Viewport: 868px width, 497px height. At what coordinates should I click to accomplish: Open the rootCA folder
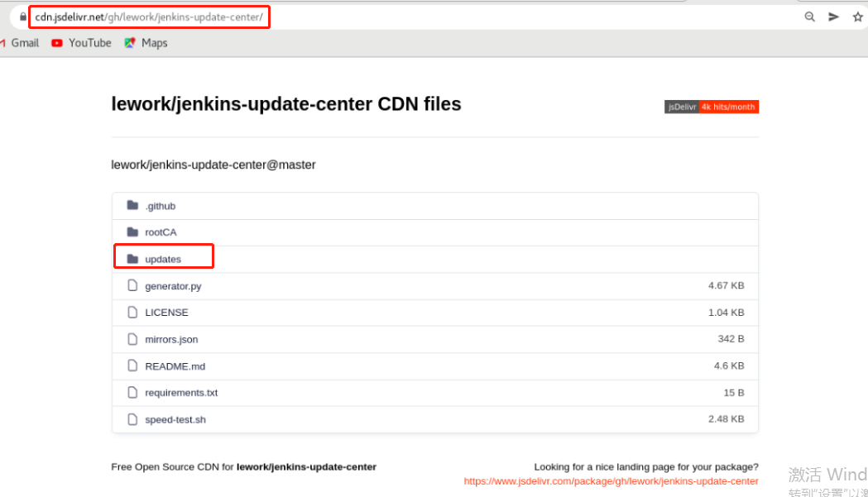[x=161, y=232]
